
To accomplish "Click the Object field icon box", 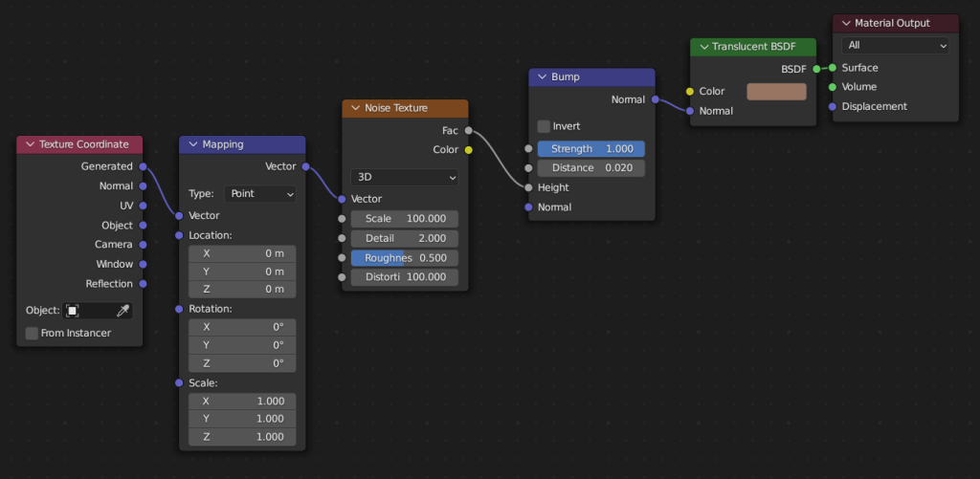I will (72, 311).
